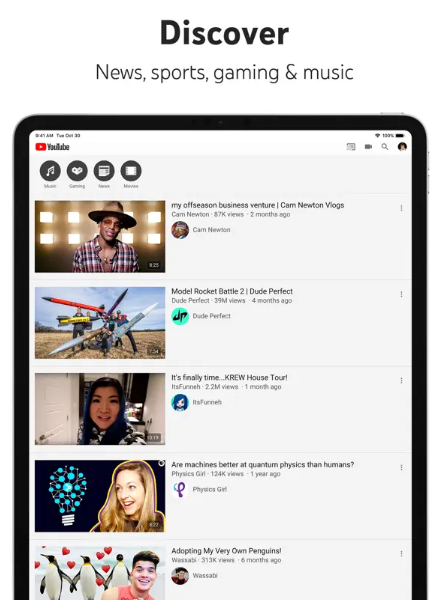443x600 pixels.
Task: Open title 'my offseason business venture | Cam Newton Vlogs'
Action: click(x=257, y=205)
